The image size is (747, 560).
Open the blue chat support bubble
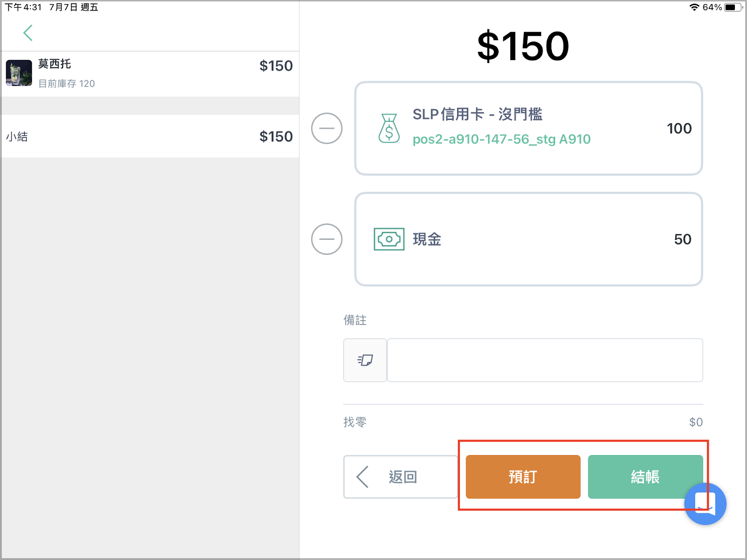[705, 504]
